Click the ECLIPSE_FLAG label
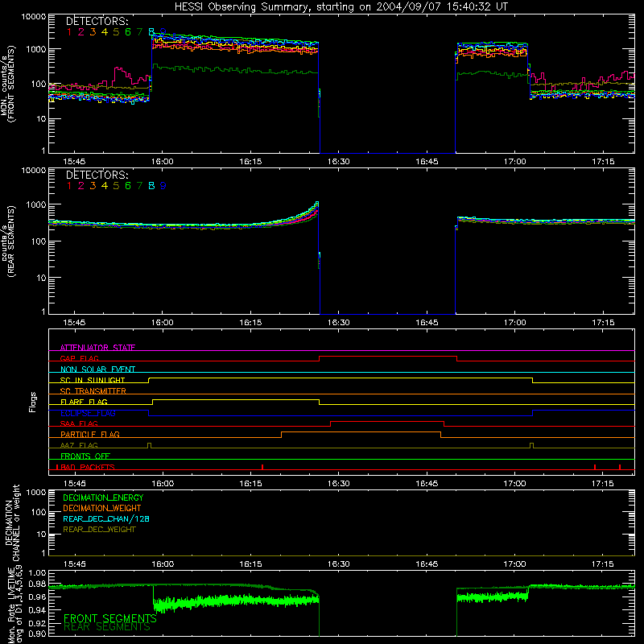 point(88,413)
